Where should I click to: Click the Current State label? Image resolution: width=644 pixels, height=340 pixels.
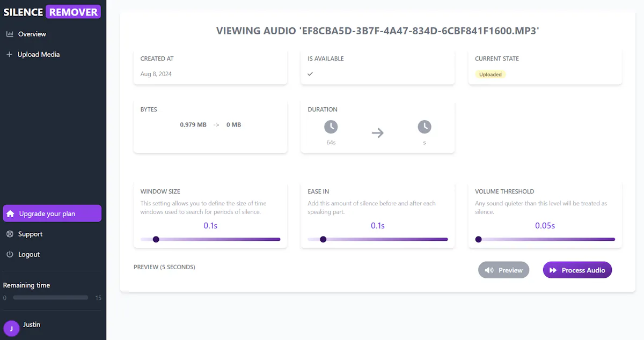pyautogui.click(x=497, y=58)
